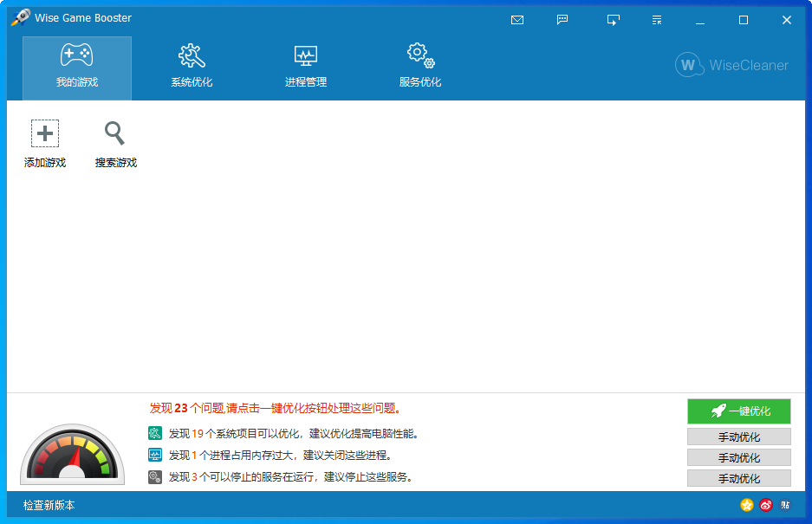Image resolution: width=812 pixels, height=524 pixels.
Task: Click the process icon beside memory warning line
Action: (x=156, y=454)
